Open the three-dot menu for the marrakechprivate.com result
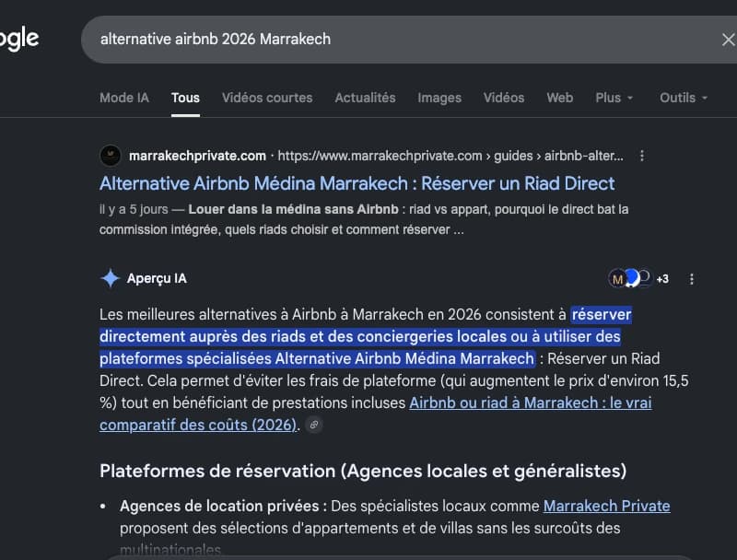The width and height of the screenshot is (737, 560). click(x=642, y=156)
